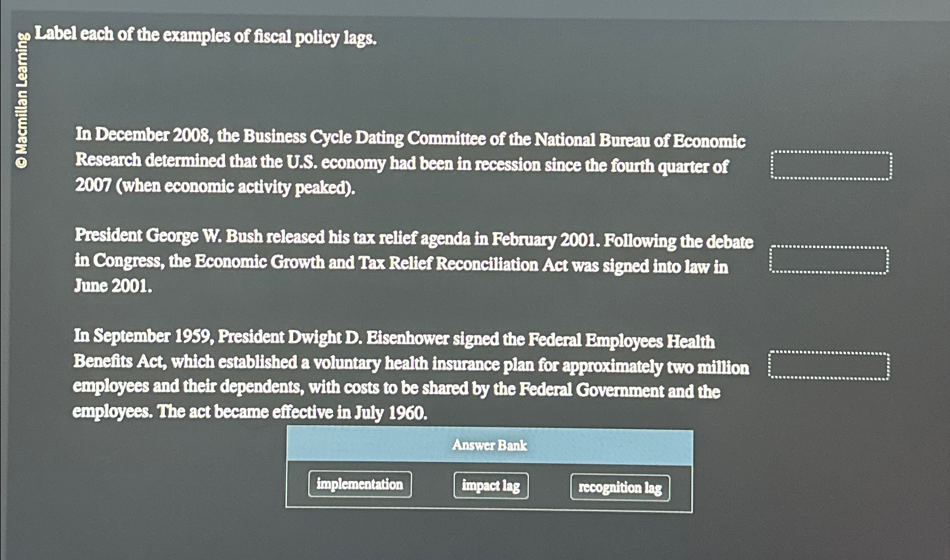
Task: Click the dotted border of the topmost drop target
Action: [831, 151]
